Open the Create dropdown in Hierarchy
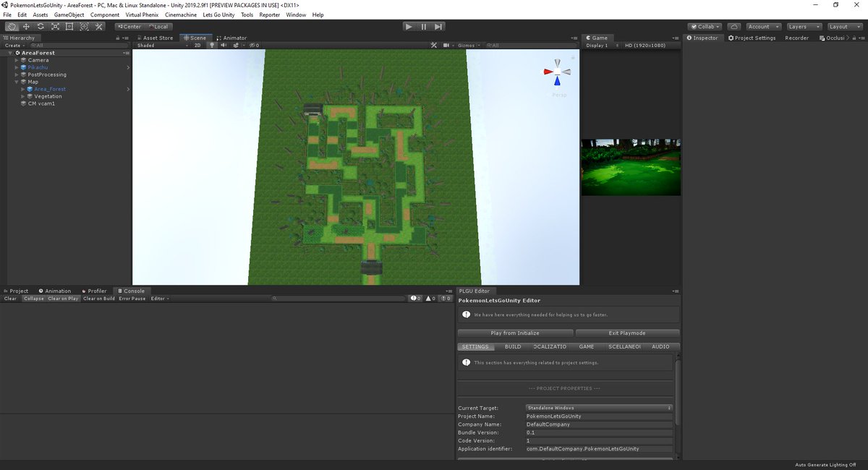 [x=14, y=45]
